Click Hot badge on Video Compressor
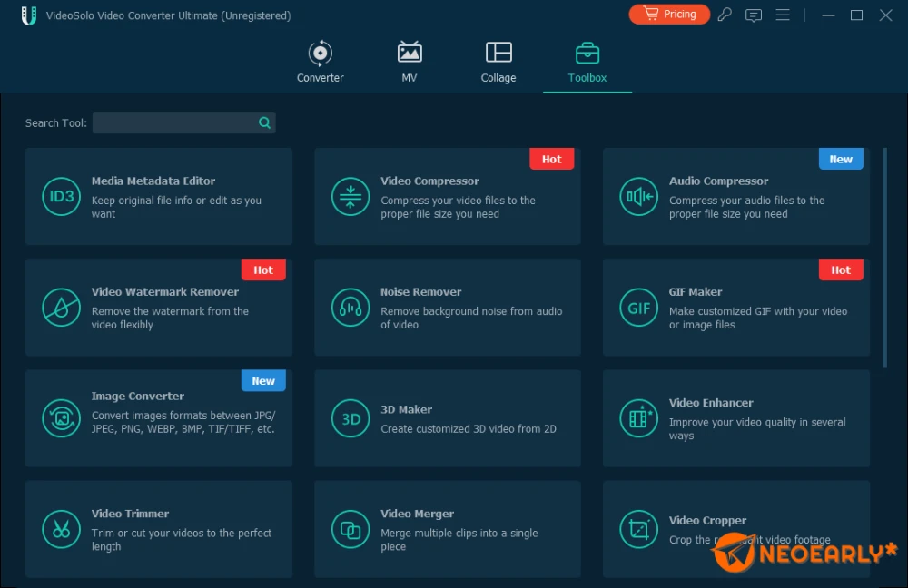Image resolution: width=908 pixels, height=588 pixels. click(551, 159)
